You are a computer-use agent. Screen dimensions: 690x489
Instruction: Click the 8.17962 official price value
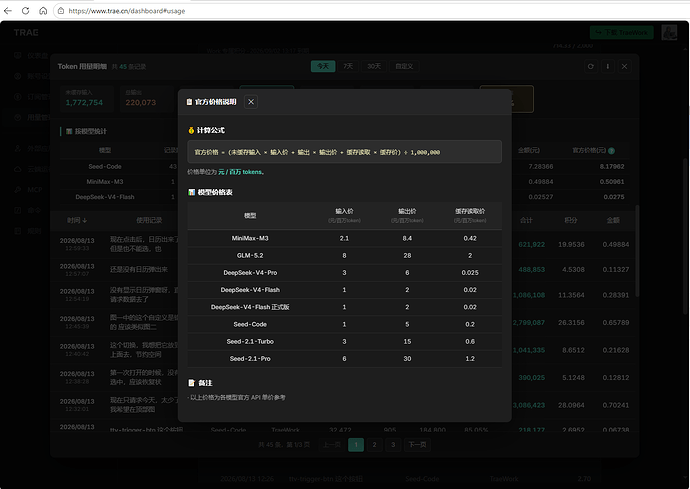coord(612,166)
